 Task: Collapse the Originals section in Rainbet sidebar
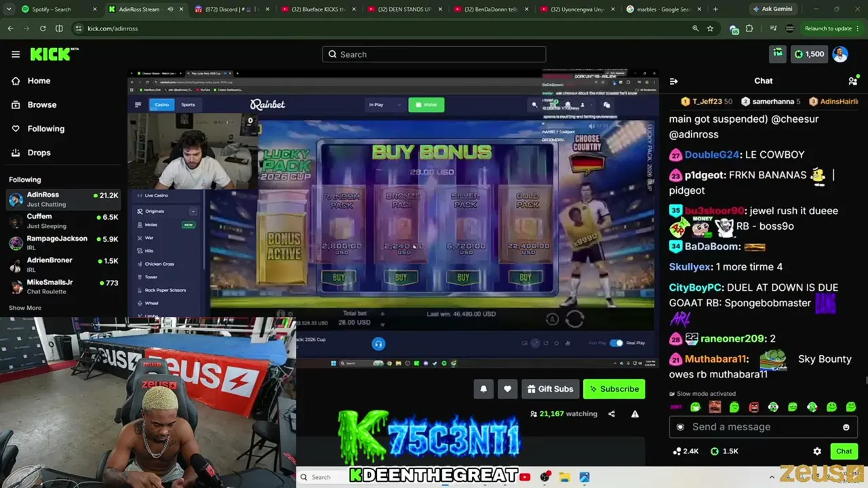tap(193, 211)
